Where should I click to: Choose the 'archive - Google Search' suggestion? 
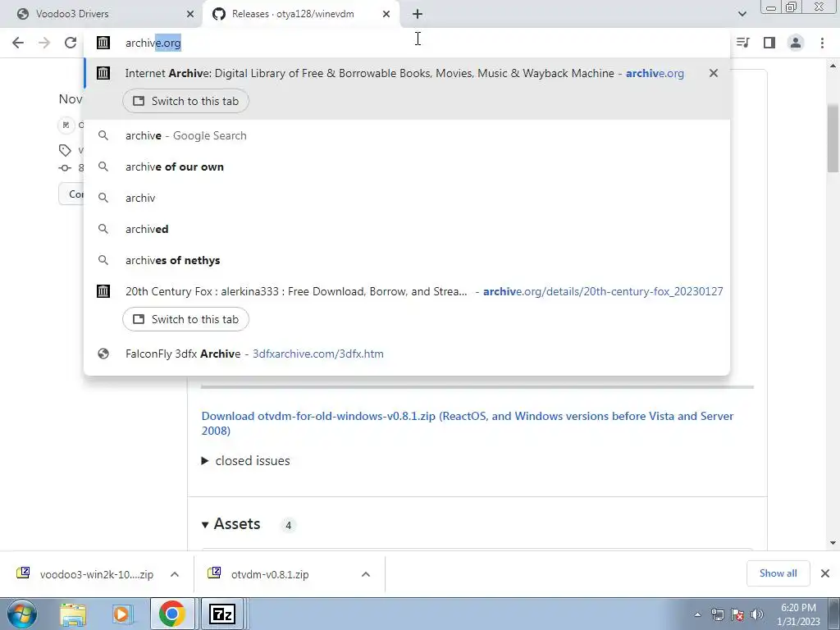coord(407,135)
